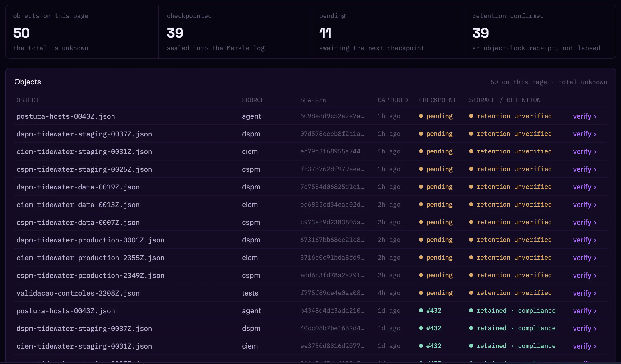
Task: Verify the pending ciem-tidewater-staging-0031Z object
Action: 584,151
